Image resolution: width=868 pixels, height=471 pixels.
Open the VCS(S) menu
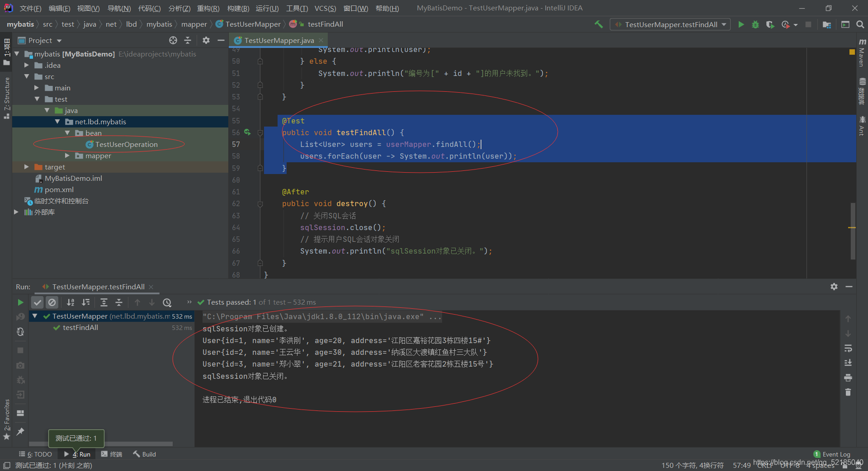point(325,8)
